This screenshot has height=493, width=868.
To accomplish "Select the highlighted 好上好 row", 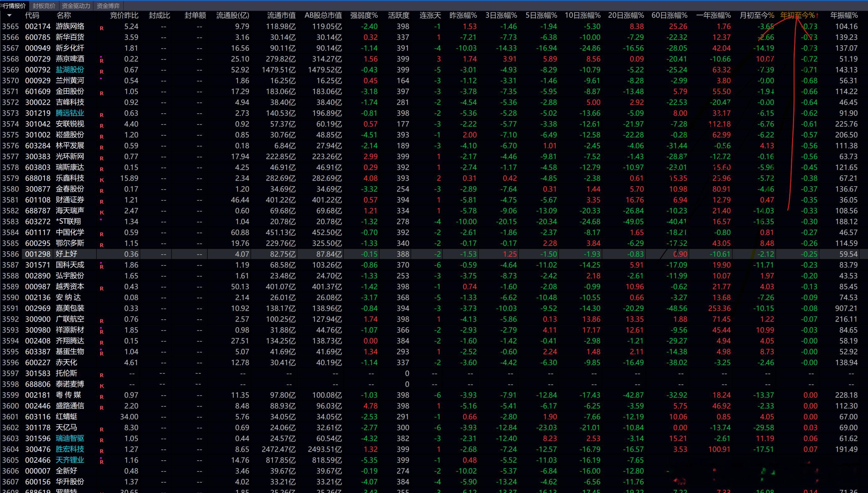I will pos(434,254).
